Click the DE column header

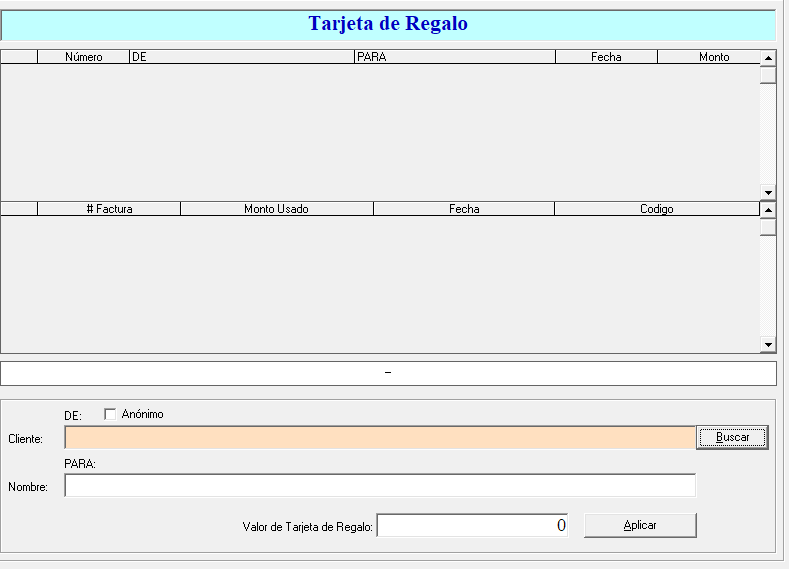(242, 57)
